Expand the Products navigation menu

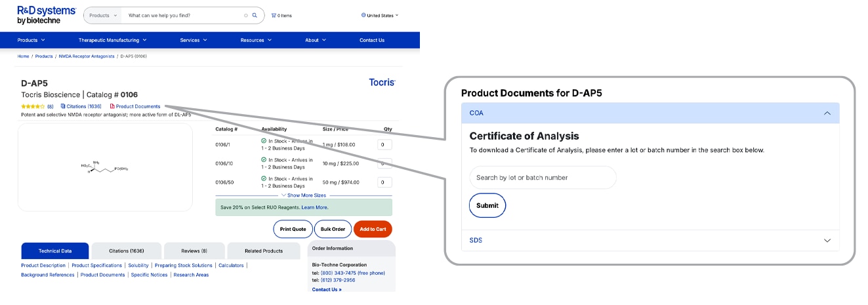[x=31, y=40]
